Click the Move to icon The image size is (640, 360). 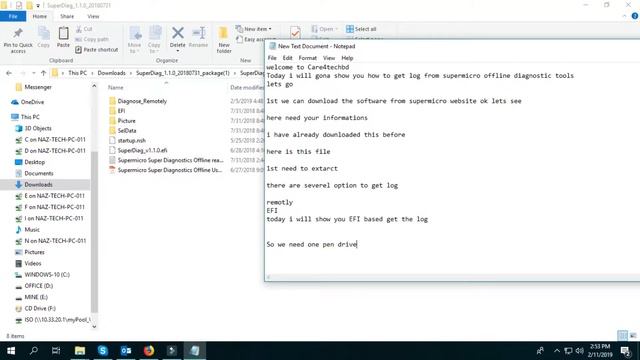(135, 33)
